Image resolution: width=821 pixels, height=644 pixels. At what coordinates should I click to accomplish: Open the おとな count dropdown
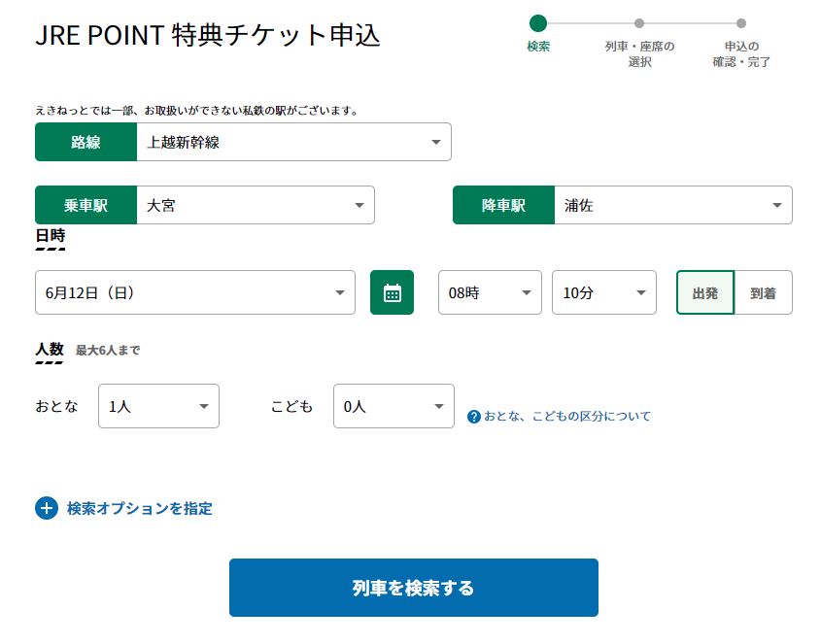pos(158,406)
